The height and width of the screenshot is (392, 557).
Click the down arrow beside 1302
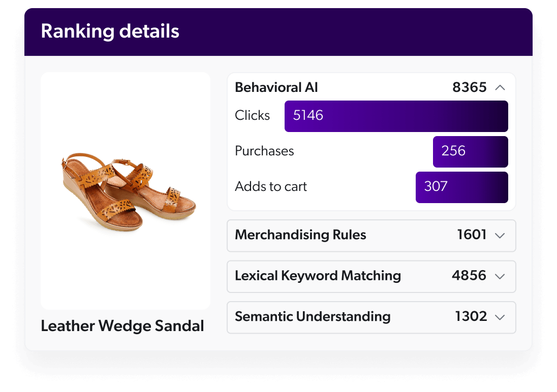[500, 317]
